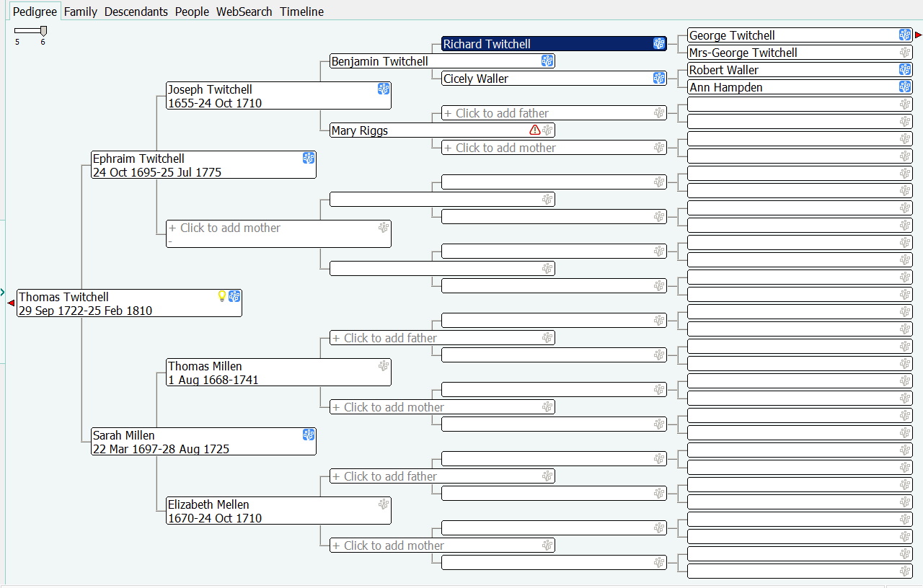Open FamilySearch icon for Thomas Twitchell
Image resolution: width=923 pixels, height=588 pixels.
[x=234, y=296]
